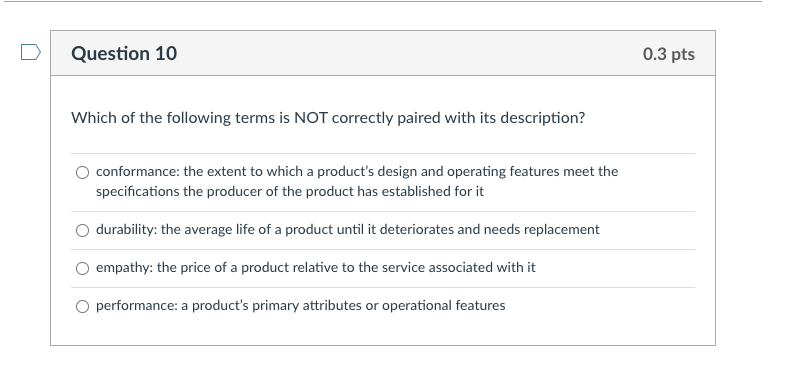Choose the durability radio button
Viewport: 793px width, 368px height.
tap(82, 231)
